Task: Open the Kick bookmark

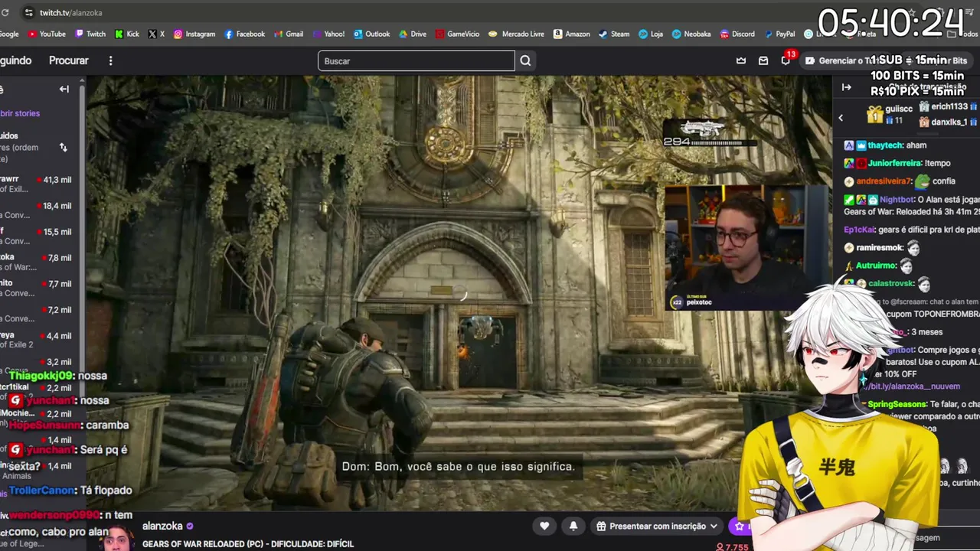Action: 127,34
